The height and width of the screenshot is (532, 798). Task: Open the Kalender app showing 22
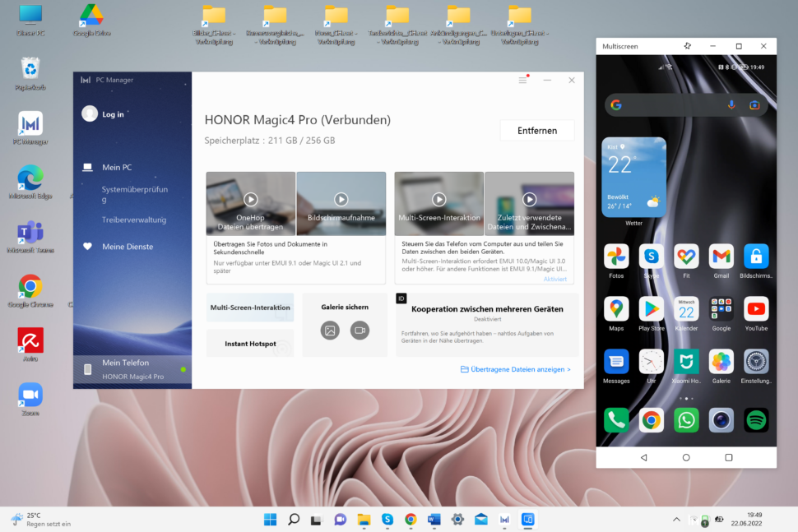[x=686, y=309]
